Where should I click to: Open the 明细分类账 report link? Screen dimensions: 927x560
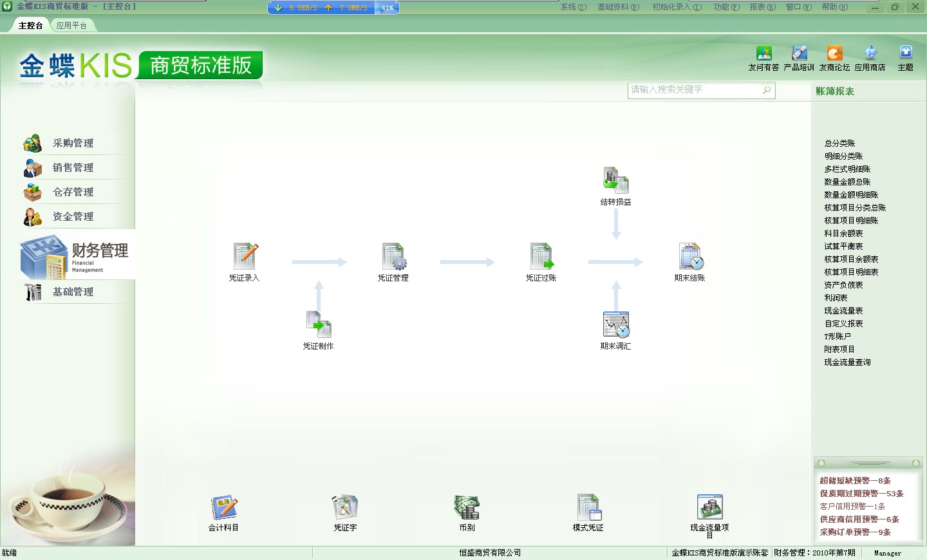[x=843, y=156]
